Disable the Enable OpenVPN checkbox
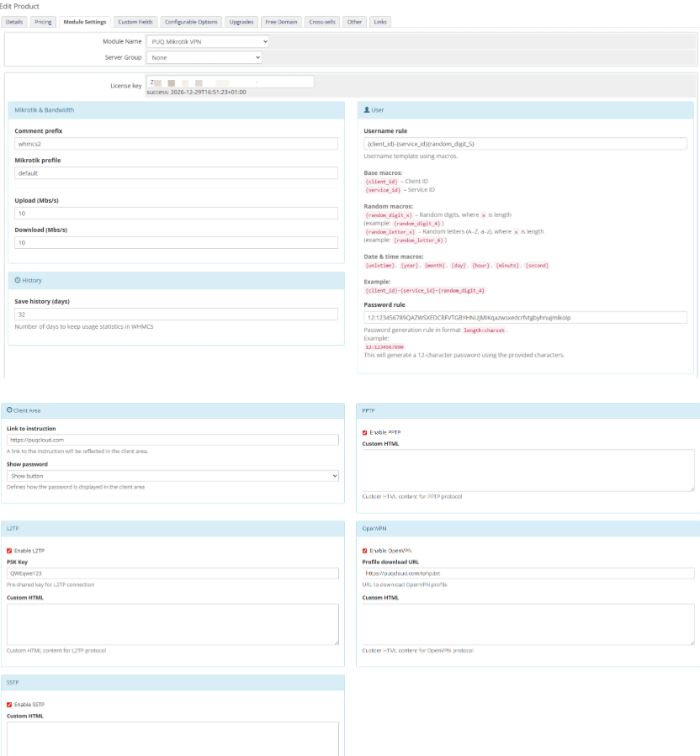This screenshot has height=756, width=700. click(x=365, y=551)
